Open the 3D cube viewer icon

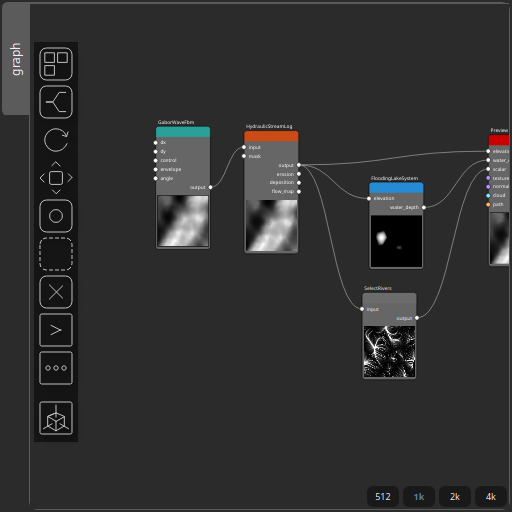pyautogui.click(x=56, y=418)
